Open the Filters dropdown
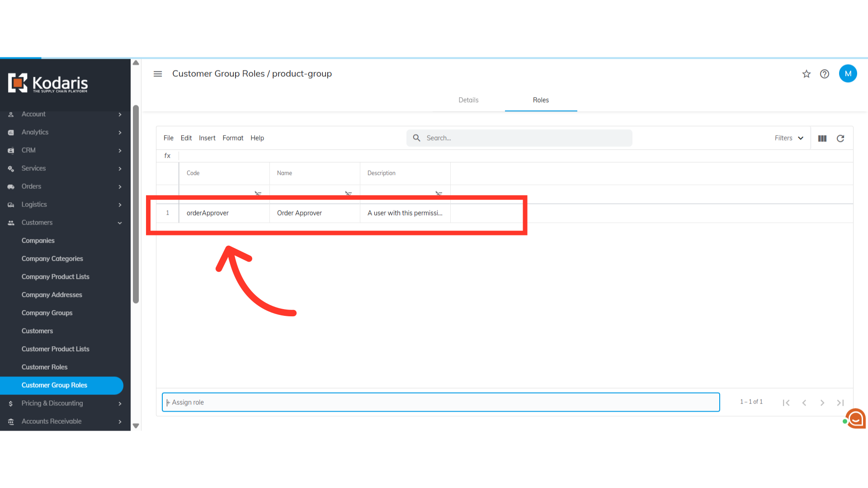The width and height of the screenshot is (868, 488). (789, 138)
